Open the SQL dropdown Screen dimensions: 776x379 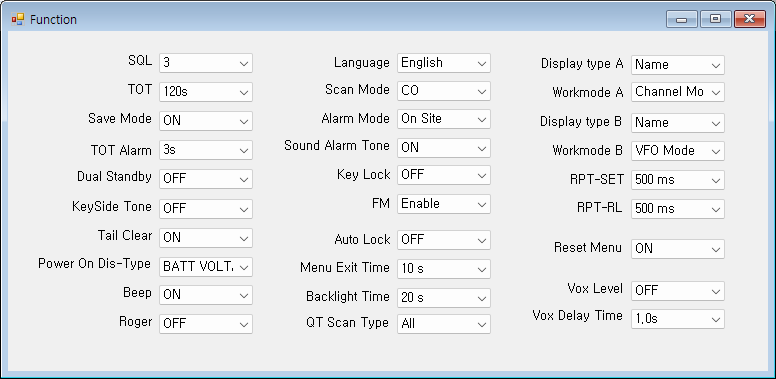[206, 63]
